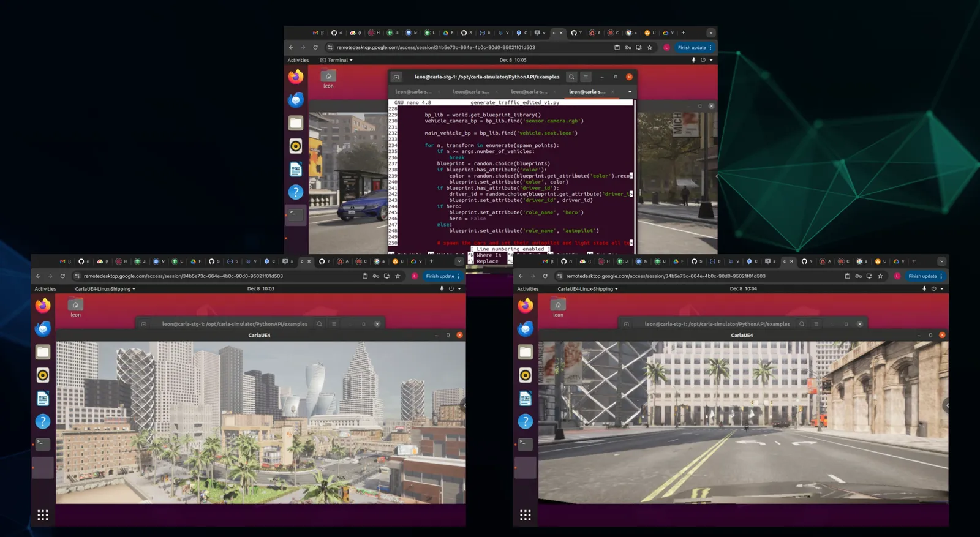This screenshot has width=980, height=537.
Task: Click Activities in the bottom-right window
Action: (x=528, y=289)
